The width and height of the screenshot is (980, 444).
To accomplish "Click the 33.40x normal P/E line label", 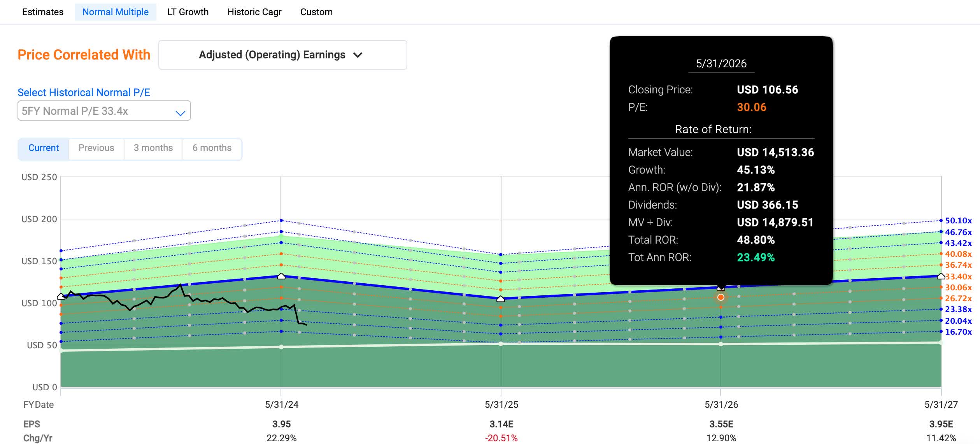I will coord(958,277).
